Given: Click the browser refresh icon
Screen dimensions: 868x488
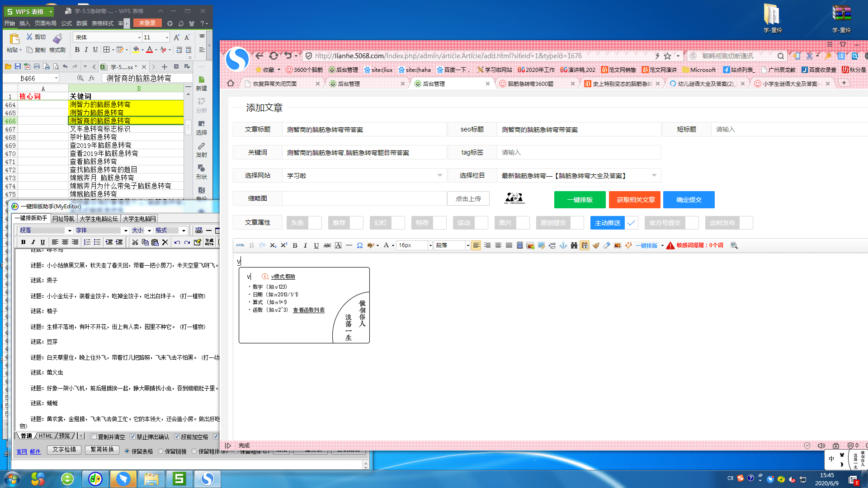Looking at the screenshot, I should pyautogui.click(x=274, y=56).
